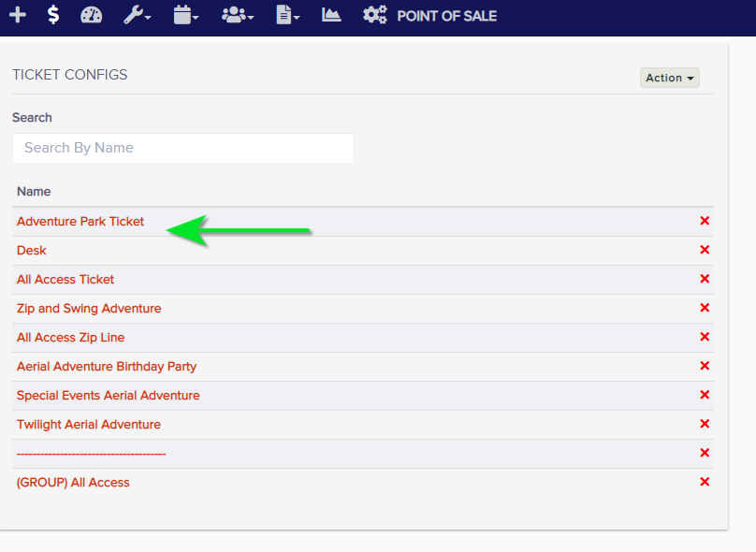Delete the Twilight Aerial Adventure row
756x552 pixels.
click(x=705, y=424)
